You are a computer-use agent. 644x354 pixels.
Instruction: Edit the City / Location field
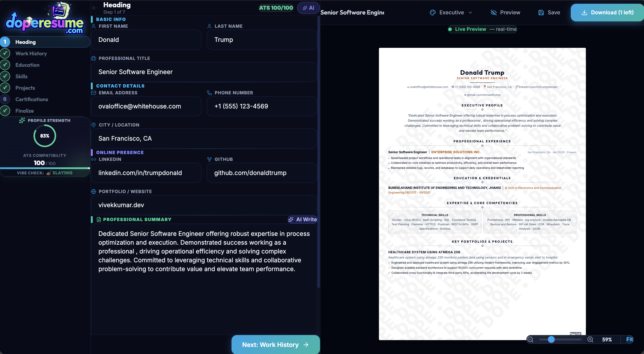pyautogui.click(x=204, y=139)
